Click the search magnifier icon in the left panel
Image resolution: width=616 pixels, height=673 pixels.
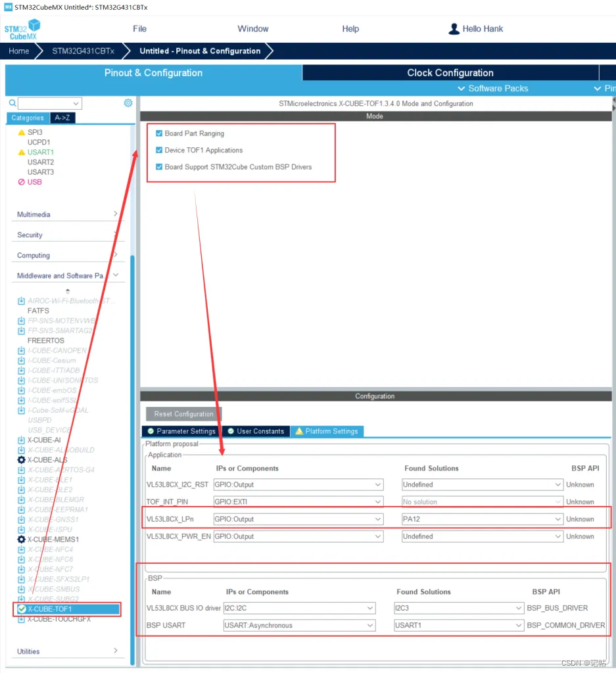coord(12,103)
